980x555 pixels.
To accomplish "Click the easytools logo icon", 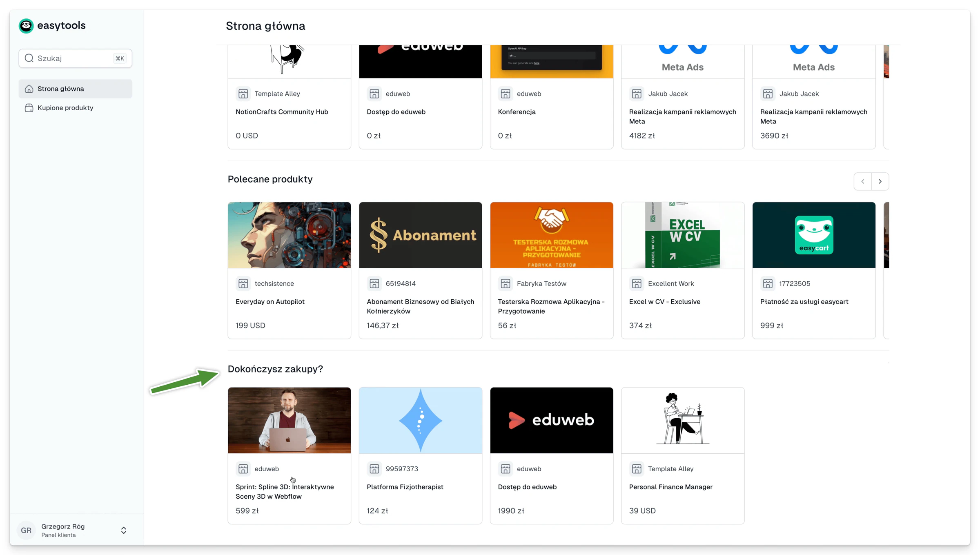I will click(x=26, y=26).
